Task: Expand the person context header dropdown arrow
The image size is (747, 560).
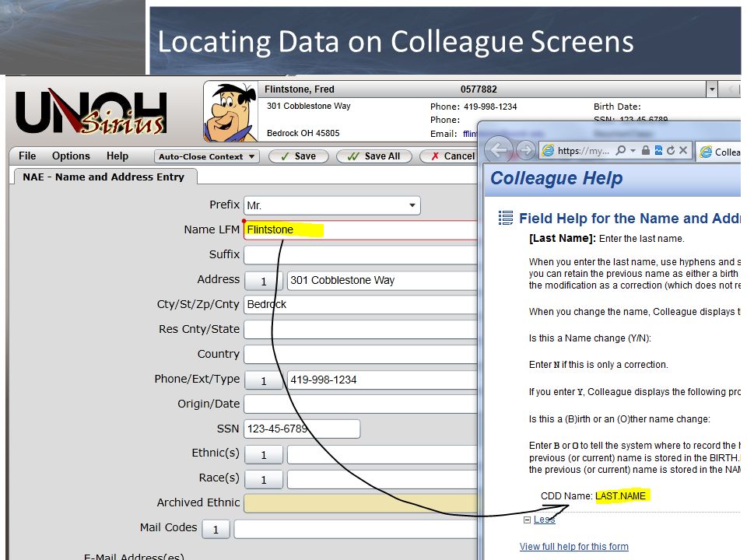Action: pyautogui.click(x=712, y=89)
